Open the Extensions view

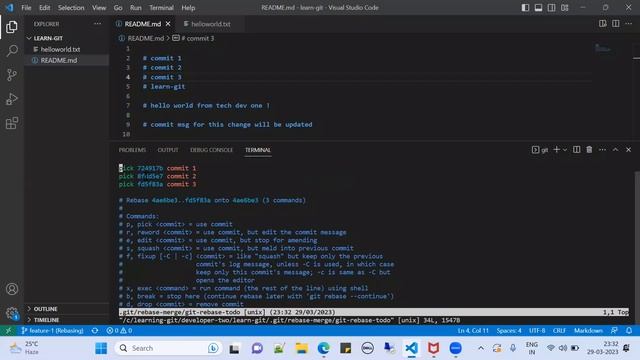pyautogui.click(x=12, y=123)
